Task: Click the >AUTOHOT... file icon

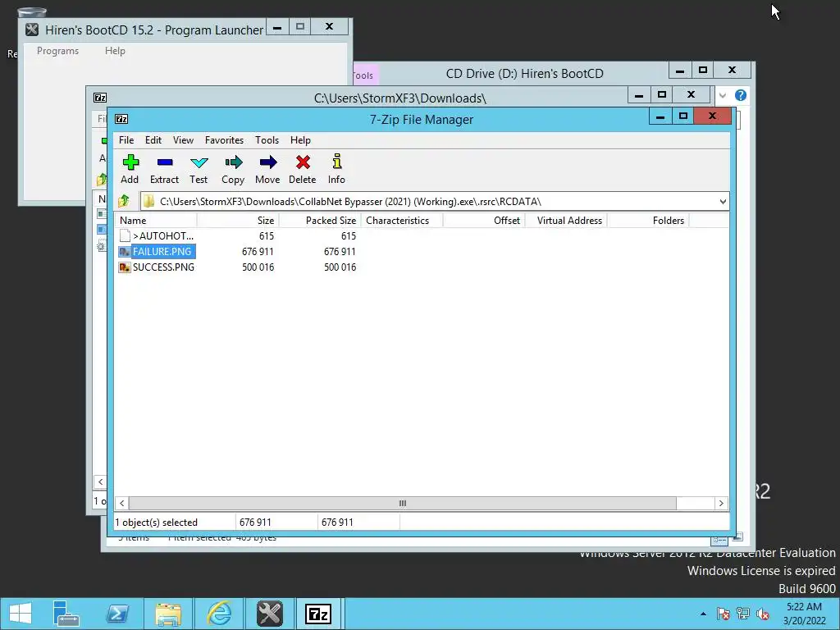Action: pos(125,235)
